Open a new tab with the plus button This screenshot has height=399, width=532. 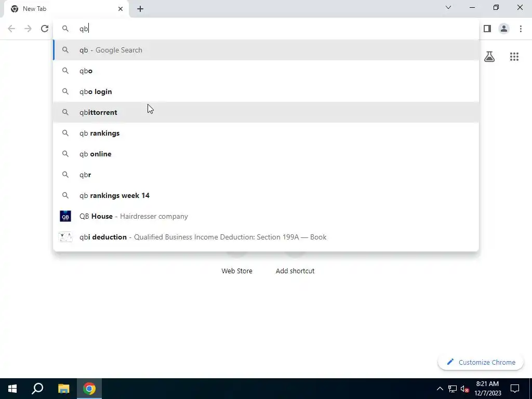140,9
